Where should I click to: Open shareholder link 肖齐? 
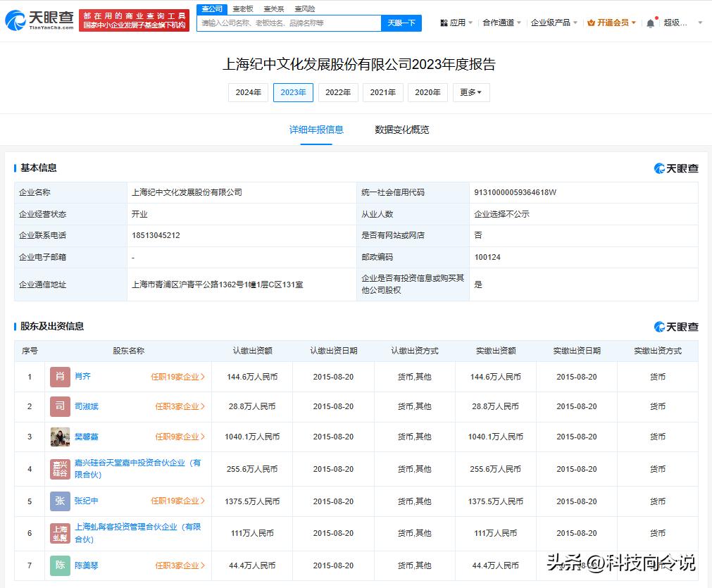pos(82,377)
